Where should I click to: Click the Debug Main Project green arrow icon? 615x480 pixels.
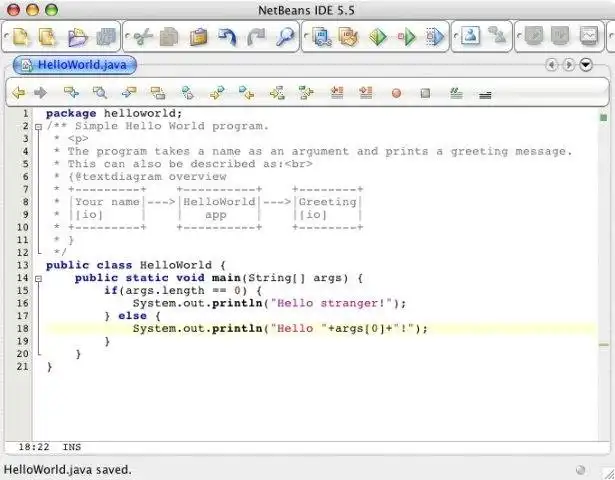[x=407, y=37]
